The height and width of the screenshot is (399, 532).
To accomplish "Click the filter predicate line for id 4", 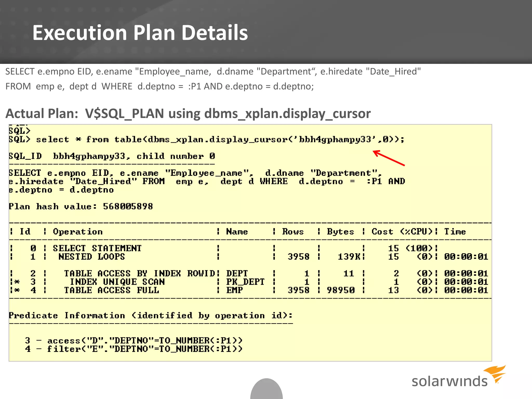I will 134,349.
